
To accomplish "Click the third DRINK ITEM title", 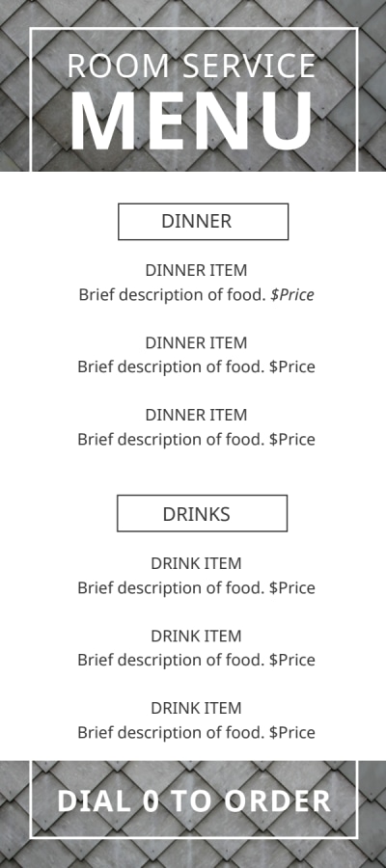I will click(196, 708).
